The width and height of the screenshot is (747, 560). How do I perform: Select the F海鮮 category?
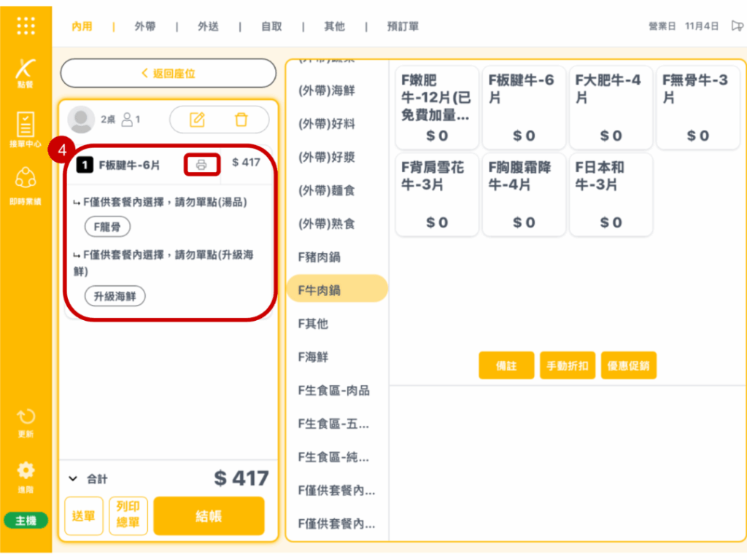[314, 357]
